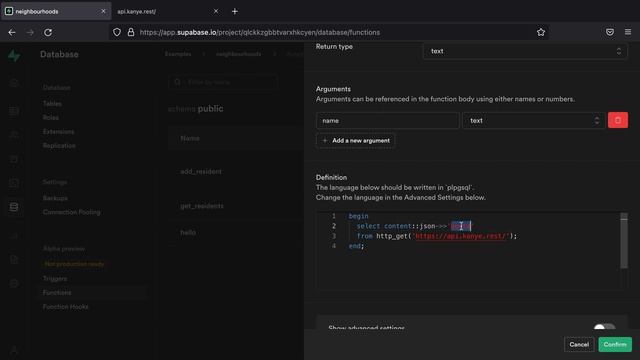
Task: Click the neighbourhoods breadcrumb link
Action: tap(238, 54)
